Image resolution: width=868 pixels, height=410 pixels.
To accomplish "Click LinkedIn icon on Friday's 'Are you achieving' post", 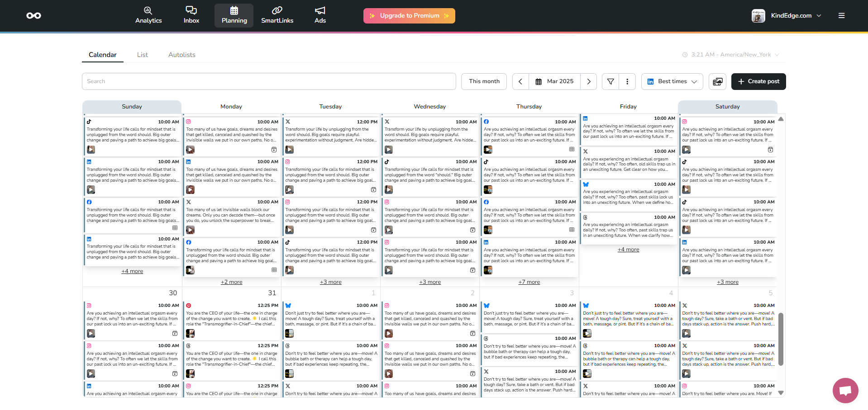I will pyautogui.click(x=586, y=118).
